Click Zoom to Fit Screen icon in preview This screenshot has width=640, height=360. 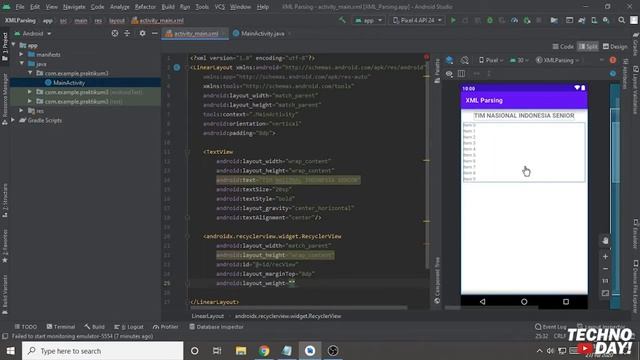click(605, 293)
